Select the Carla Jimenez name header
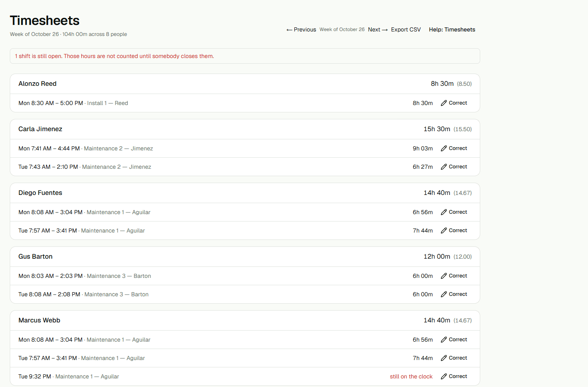This screenshot has width=588, height=387. tap(40, 129)
